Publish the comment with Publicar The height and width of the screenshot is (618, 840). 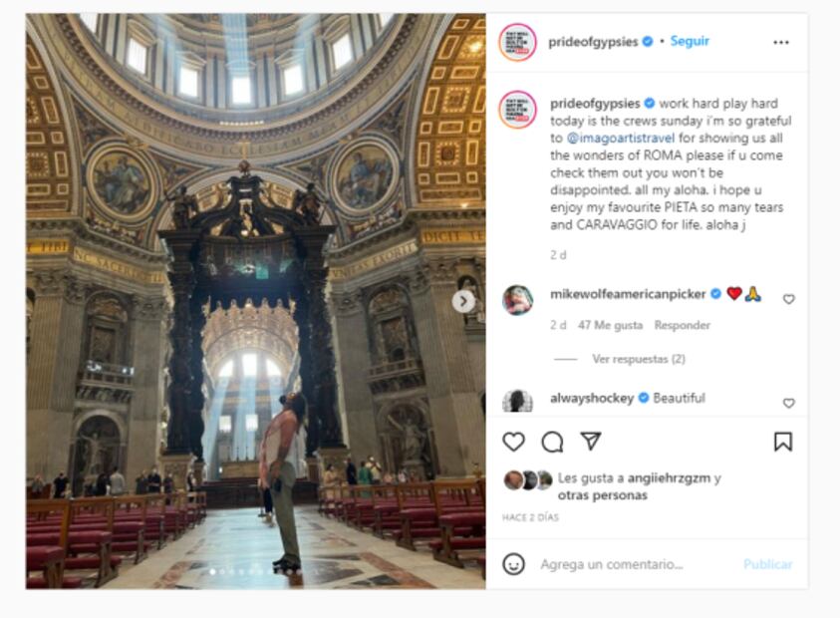point(767,564)
